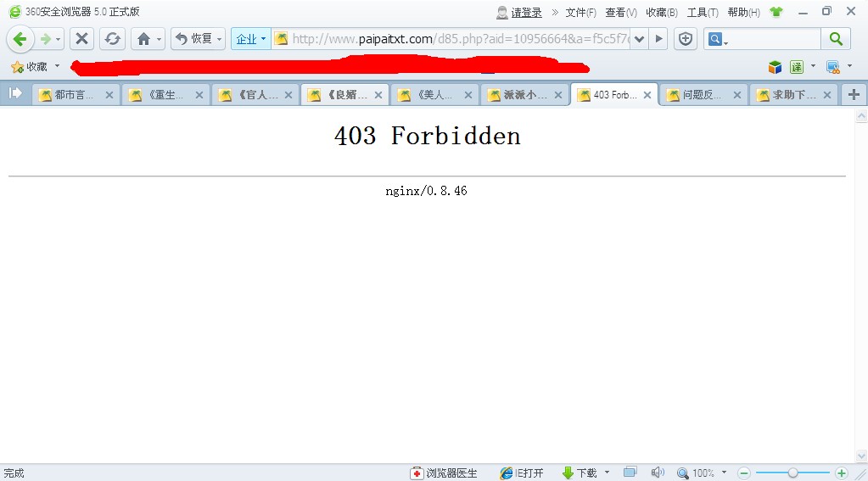Viewport: 868px width, 481px height.
Task: Go back to the previous page
Action: click(x=20, y=39)
